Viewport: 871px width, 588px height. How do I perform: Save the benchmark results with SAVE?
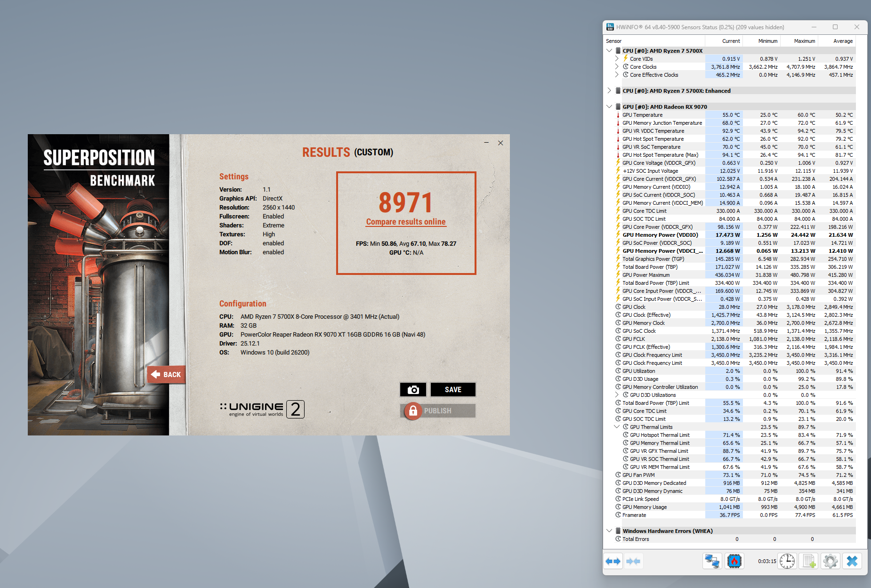coord(453,389)
